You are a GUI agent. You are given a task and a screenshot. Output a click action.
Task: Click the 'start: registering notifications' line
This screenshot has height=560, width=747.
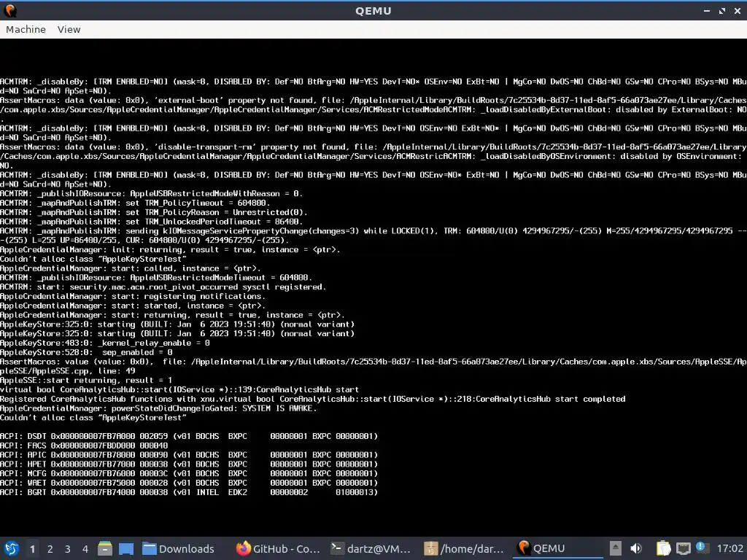click(133, 296)
